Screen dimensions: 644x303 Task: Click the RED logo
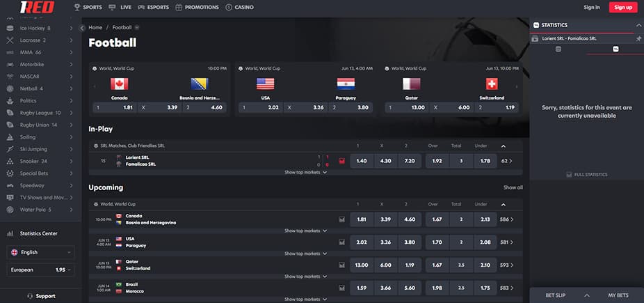click(x=37, y=7)
